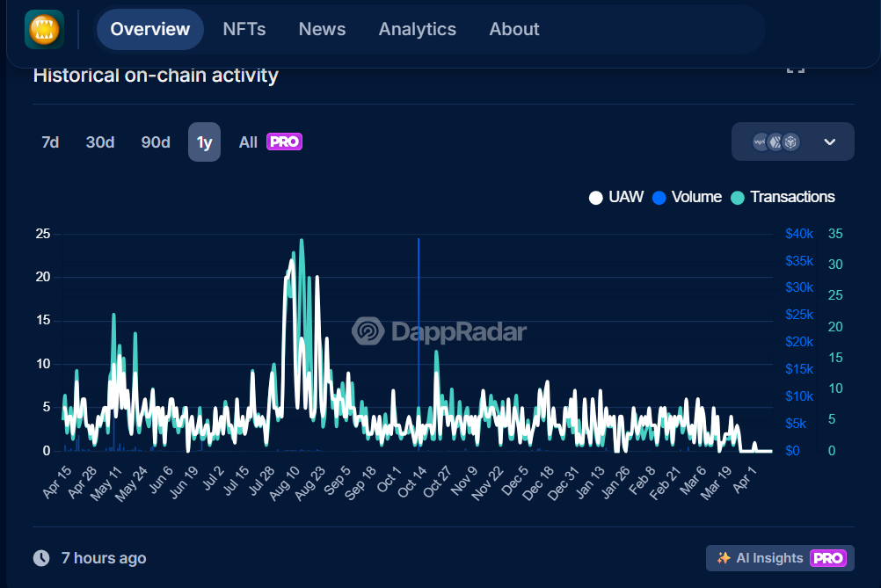
Task: Switch to the Analytics tab
Action: 417,29
